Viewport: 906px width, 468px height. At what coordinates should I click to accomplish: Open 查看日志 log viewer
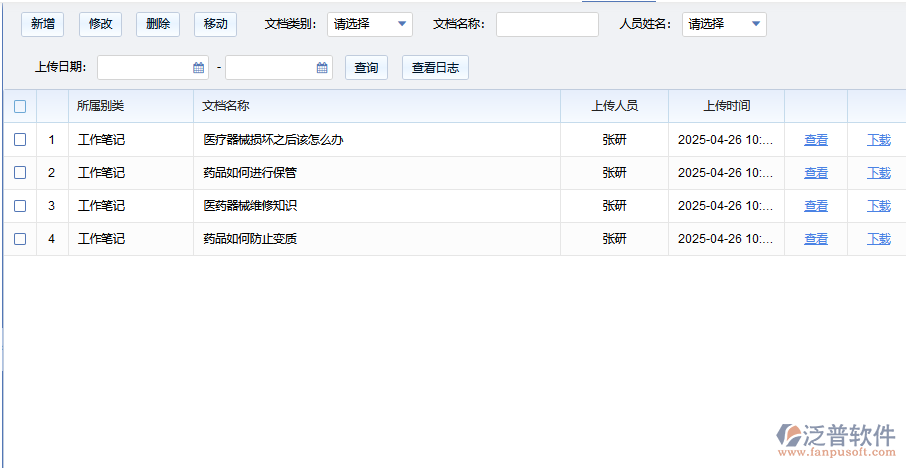pyautogui.click(x=435, y=68)
